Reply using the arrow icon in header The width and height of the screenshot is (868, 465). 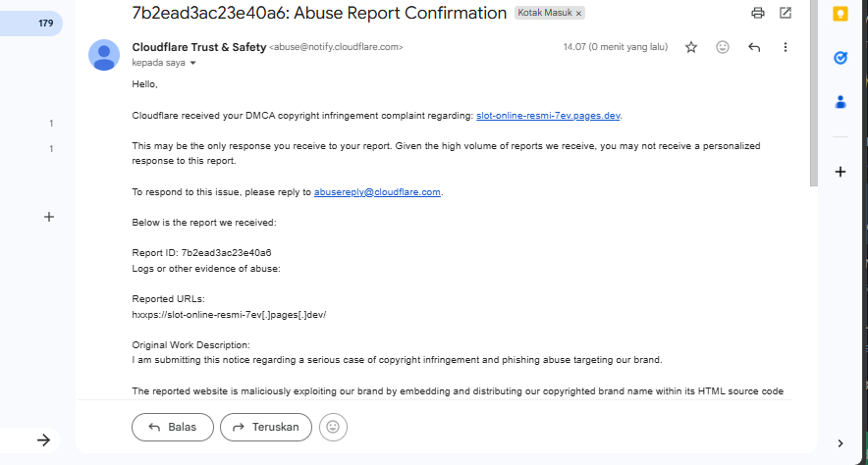(754, 47)
